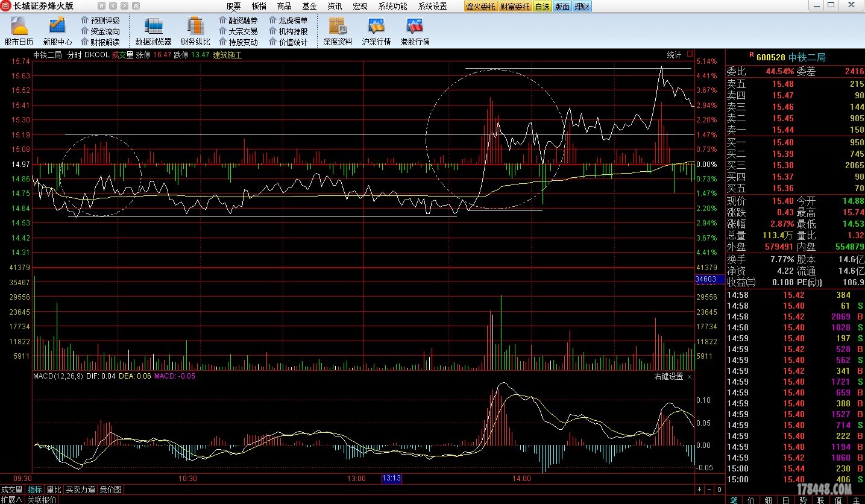Click the double-up collapse toolbar icon
The image size is (865, 504).
point(136,6)
